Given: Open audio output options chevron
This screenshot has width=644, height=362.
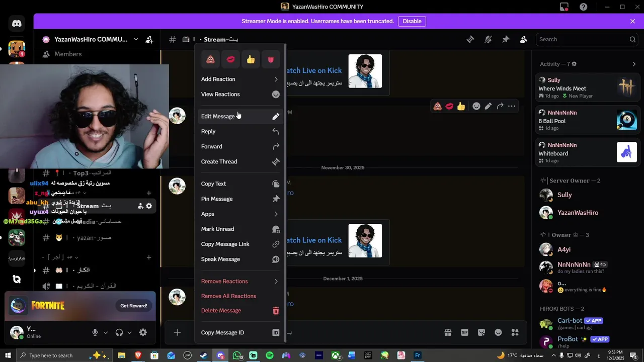Looking at the screenshot, I should coord(129,332).
